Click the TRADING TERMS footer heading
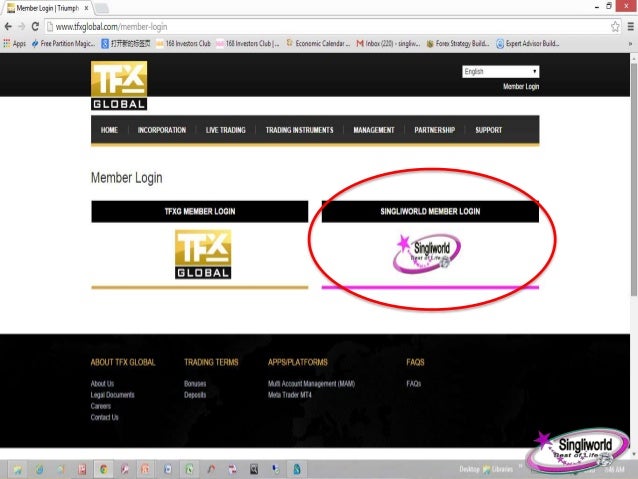 click(211, 362)
